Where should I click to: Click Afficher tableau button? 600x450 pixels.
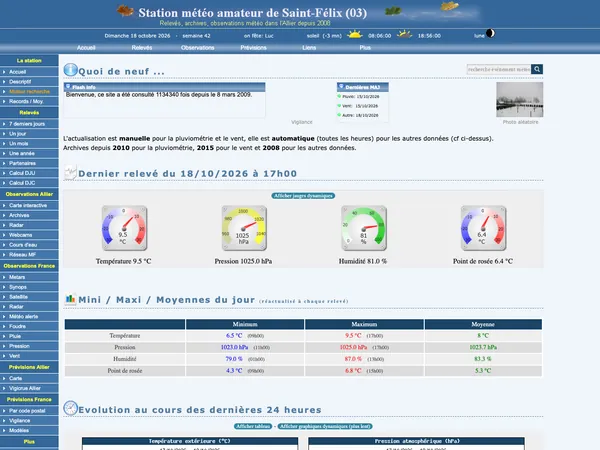(253, 426)
